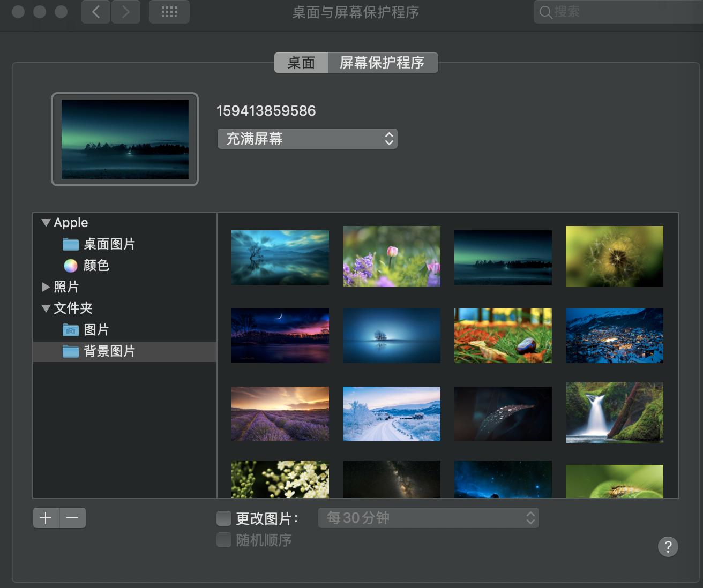This screenshot has height=588, width=703.
Task: Select the 图片 camera folder icon
Action: [70, 330]
